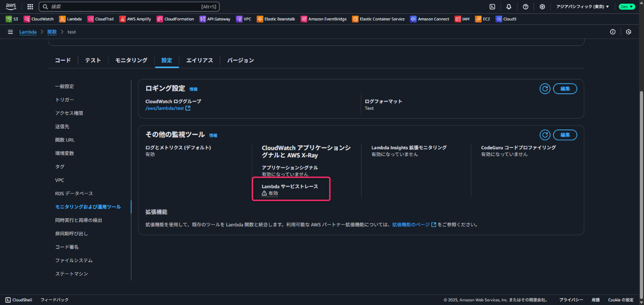Open 情報 link next to その他の監視ツール
The image size is (644, 305).
(213, 136)
